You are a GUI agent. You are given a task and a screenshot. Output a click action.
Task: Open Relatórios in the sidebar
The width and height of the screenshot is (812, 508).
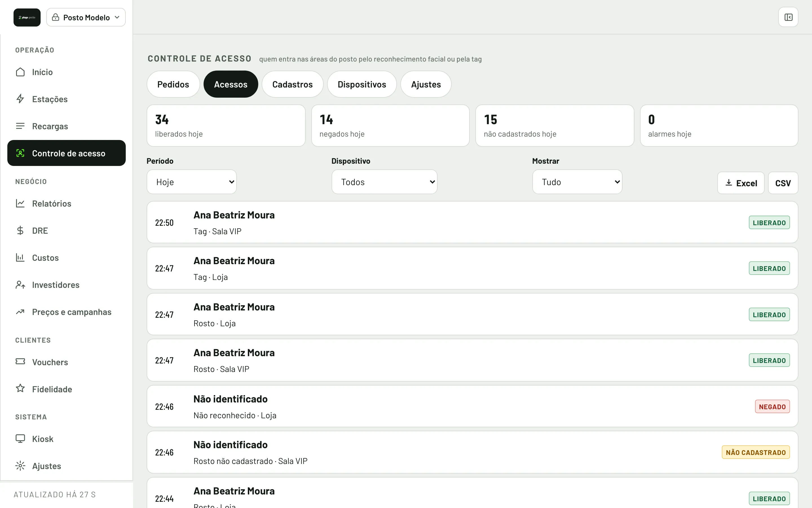67,203
